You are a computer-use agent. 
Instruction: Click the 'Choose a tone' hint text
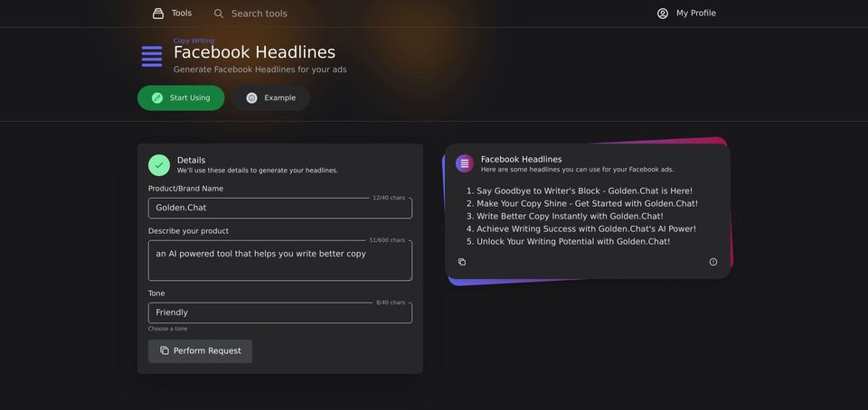tap(168, 329)
